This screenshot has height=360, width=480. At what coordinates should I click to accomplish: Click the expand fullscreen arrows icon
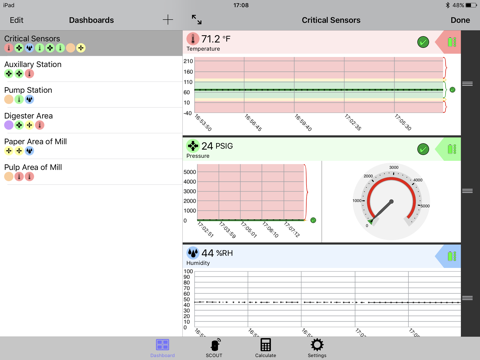pyautogui.click(x=197, y=20)
